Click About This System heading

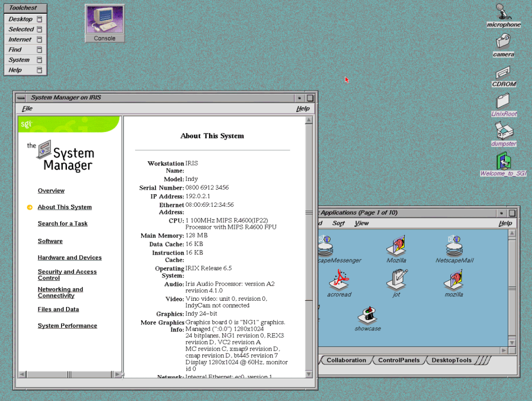click(212, 135)
